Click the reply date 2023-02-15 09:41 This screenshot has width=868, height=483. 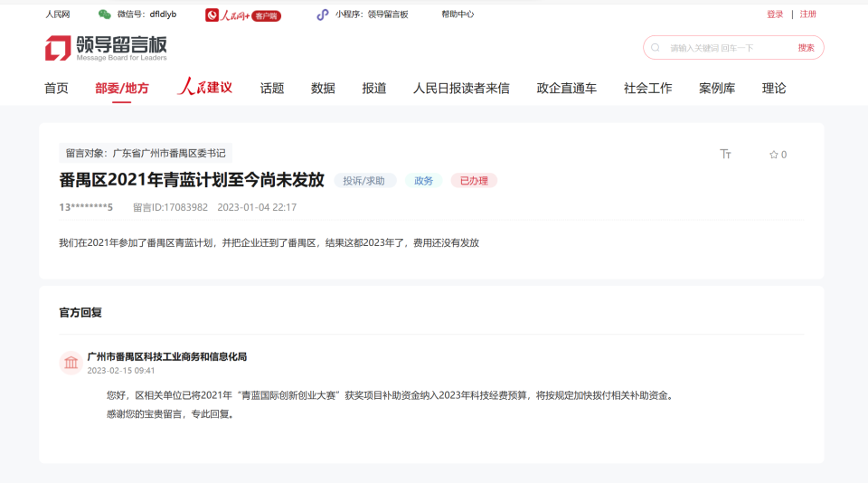click(x=120, y=371)
